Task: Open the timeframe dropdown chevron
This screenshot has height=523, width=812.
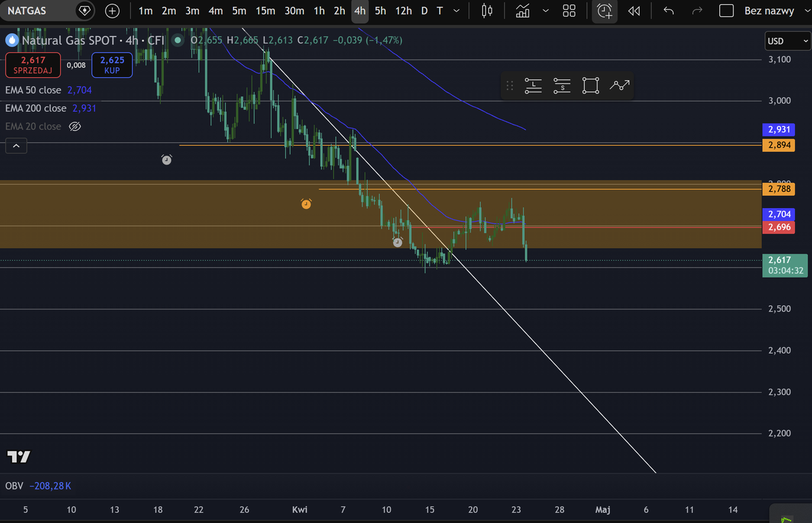Action: 456,11
